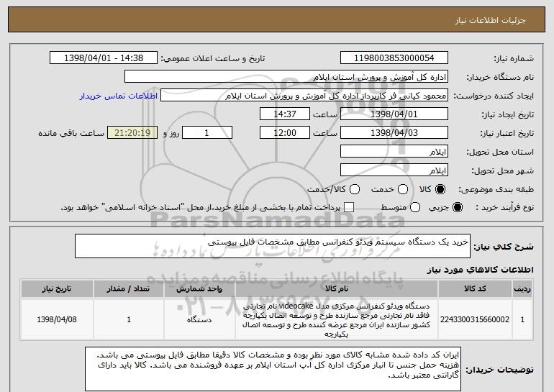The image size is (554, 392).
Task: Open the اطلاعات تماس خریدار link
Action: click(119, 96)
